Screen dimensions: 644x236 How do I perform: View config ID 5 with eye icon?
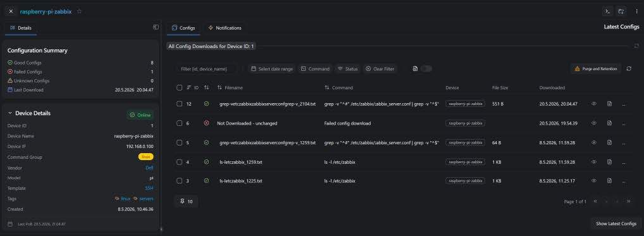pyautogui.click(x=594, y=142)
